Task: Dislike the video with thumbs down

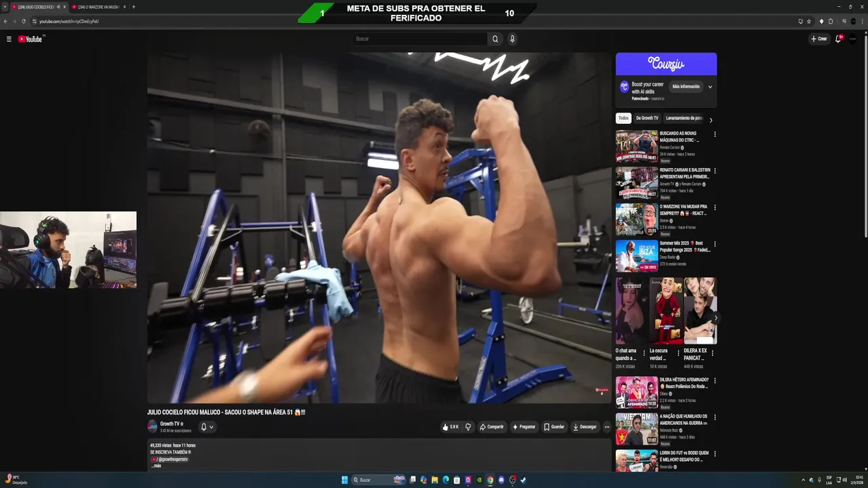Action: [468, 427]
